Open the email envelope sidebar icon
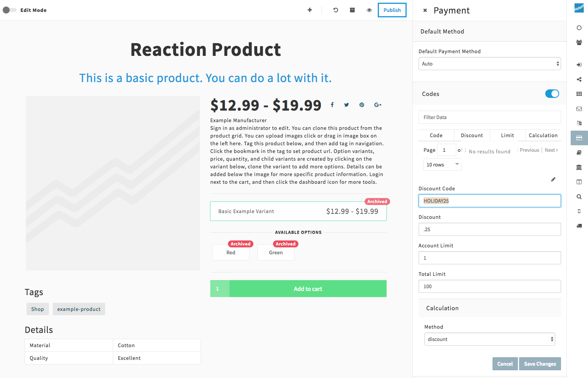This screenshot has width=588, height=378. [579, 109]
